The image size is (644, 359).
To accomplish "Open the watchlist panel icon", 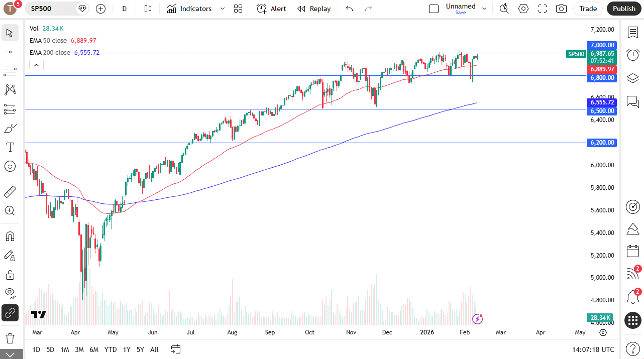I will point(633,32).
